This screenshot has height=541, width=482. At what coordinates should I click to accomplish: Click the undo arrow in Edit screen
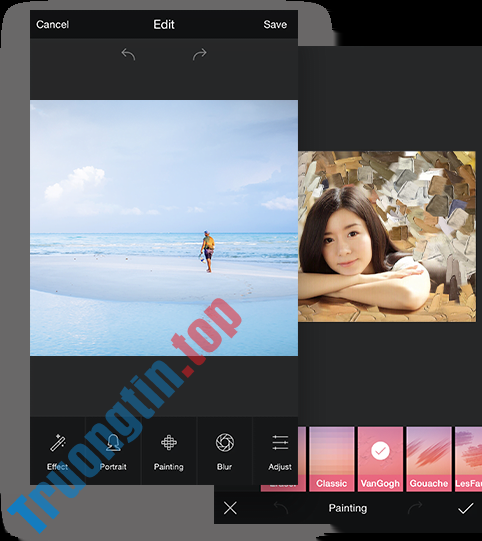(x=128, y=54)
